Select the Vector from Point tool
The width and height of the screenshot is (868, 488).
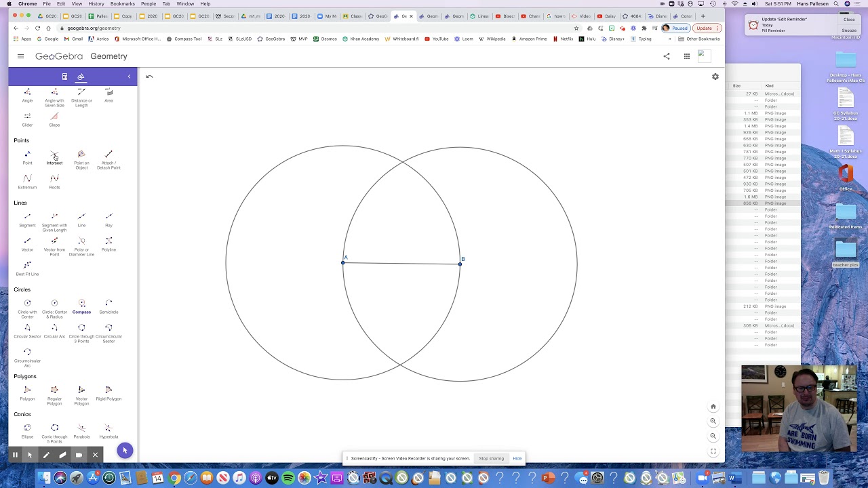tap(54, 247)
